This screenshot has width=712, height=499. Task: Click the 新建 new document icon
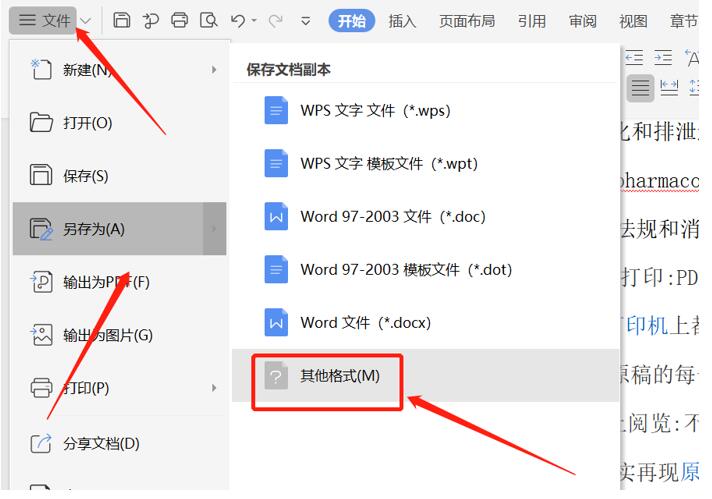(x=41, y=69)
